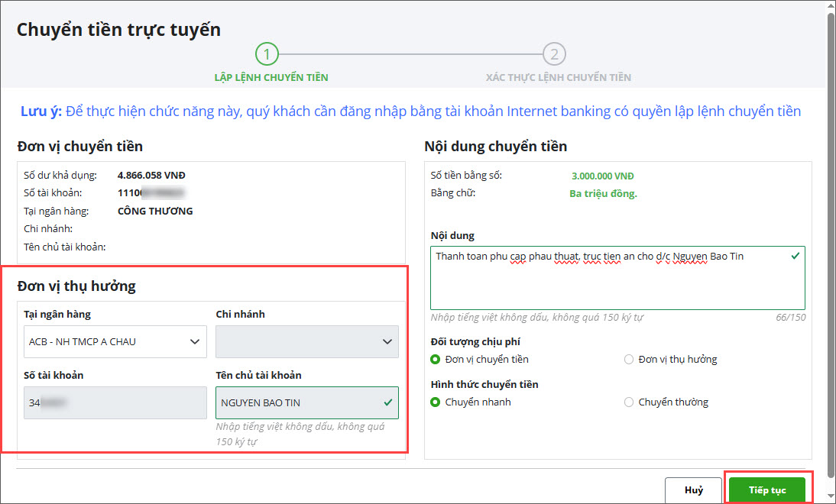Edit the 'Tên chủ tài khoản' name field
Screen dimensions: 836x504
[298, 402]
